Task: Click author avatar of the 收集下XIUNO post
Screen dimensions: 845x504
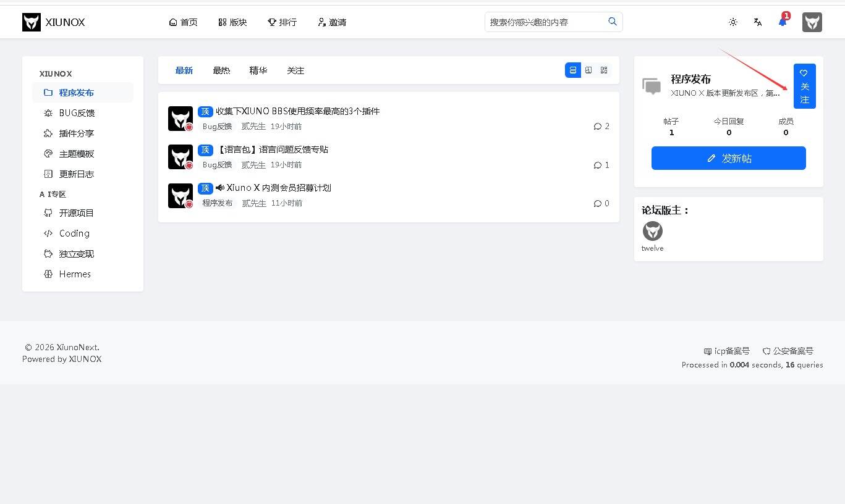Action: 180,119
